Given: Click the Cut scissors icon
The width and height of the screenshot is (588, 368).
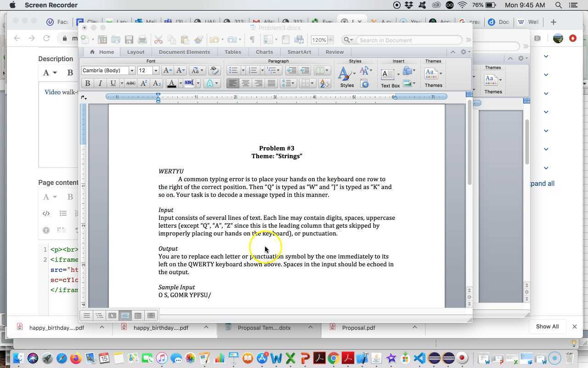Looking at the screenshot, I should tap(158, 40).
